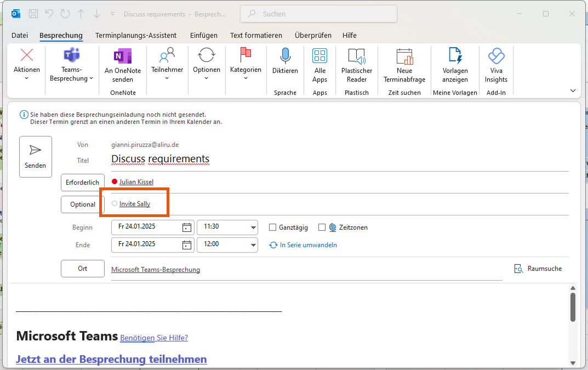Start Diktieren with microphone icon
This screenshot has width=588, height=370.
285,61
